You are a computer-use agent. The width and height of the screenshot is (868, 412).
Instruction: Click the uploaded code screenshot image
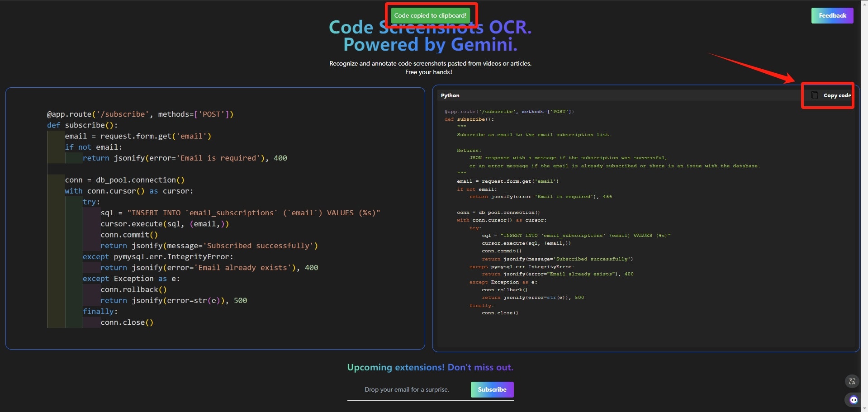[x=215, y=218]
